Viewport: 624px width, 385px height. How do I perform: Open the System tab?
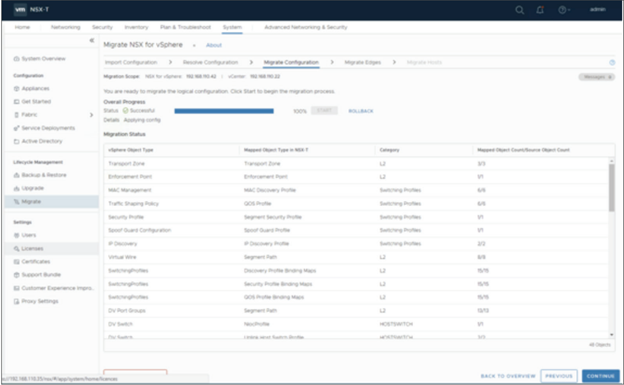(232, 27)
